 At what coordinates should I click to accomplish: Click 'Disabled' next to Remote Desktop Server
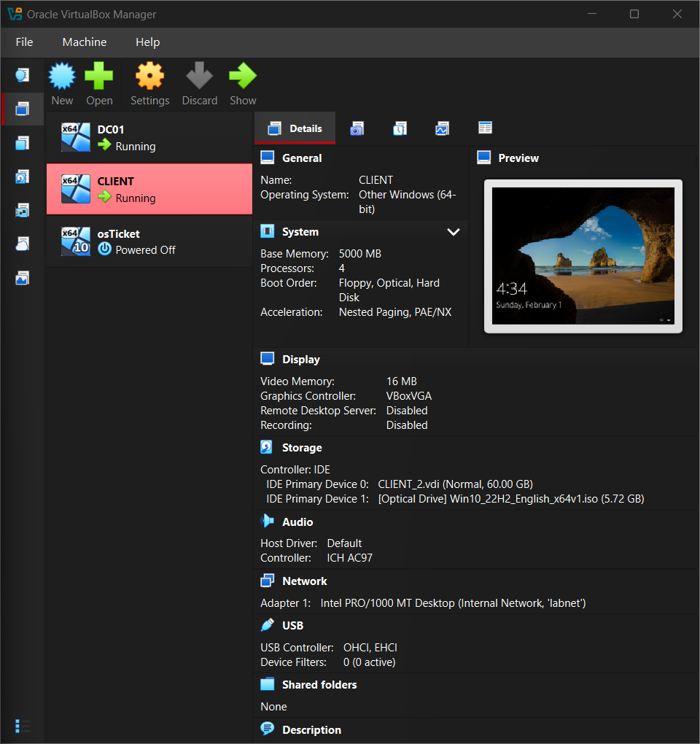tap(407, 411)
